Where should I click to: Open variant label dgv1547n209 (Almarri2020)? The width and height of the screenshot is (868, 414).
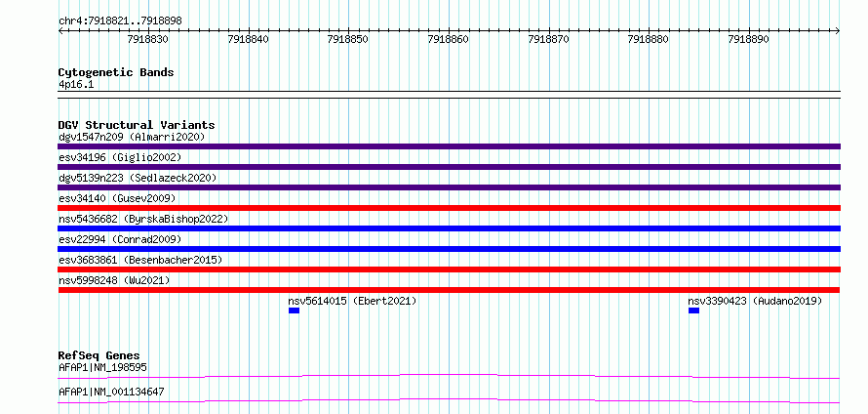[132, 137]
